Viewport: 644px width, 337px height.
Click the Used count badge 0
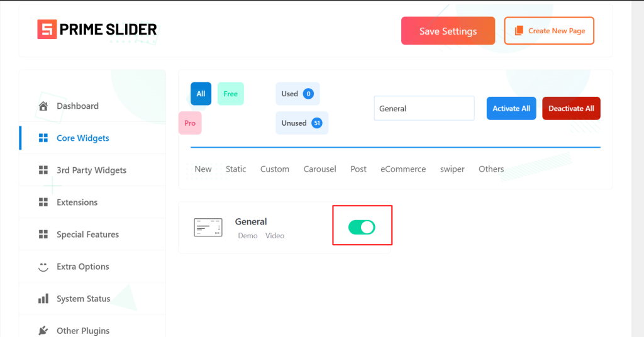308,94
